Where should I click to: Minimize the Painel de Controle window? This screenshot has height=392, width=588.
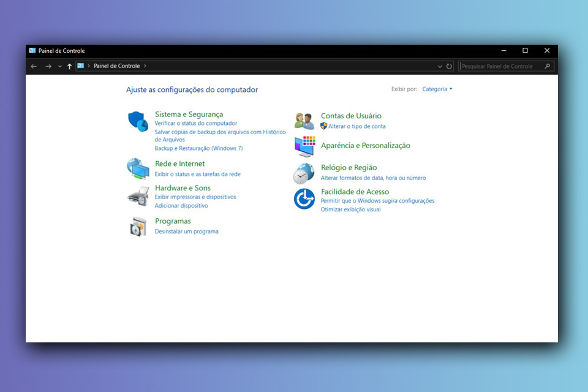503,51
